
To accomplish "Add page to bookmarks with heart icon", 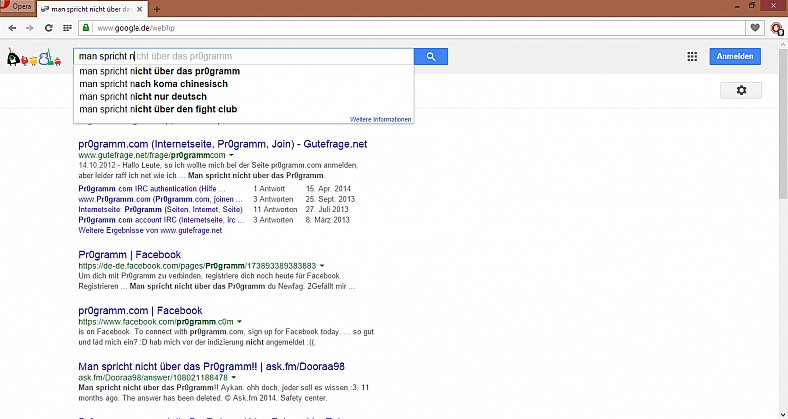I will 754,28.
